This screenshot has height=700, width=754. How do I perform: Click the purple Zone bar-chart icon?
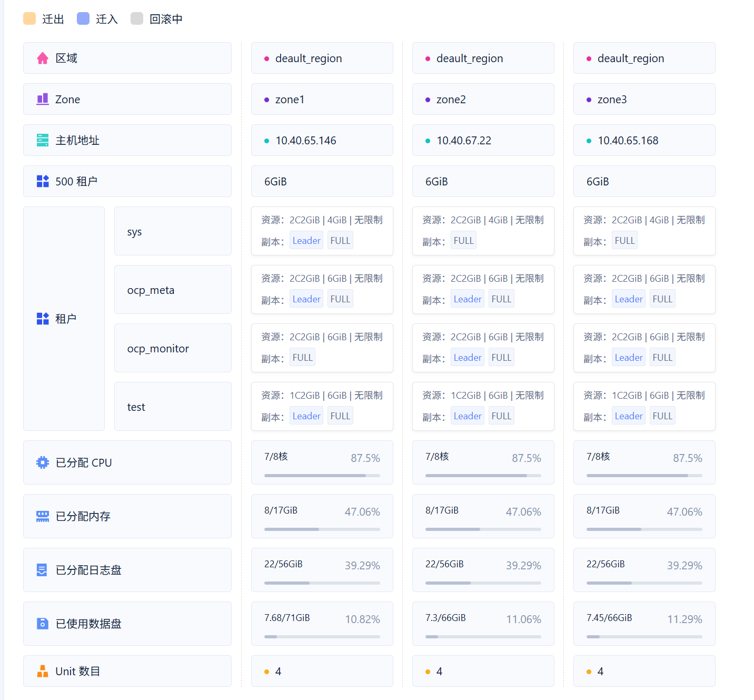43,100
